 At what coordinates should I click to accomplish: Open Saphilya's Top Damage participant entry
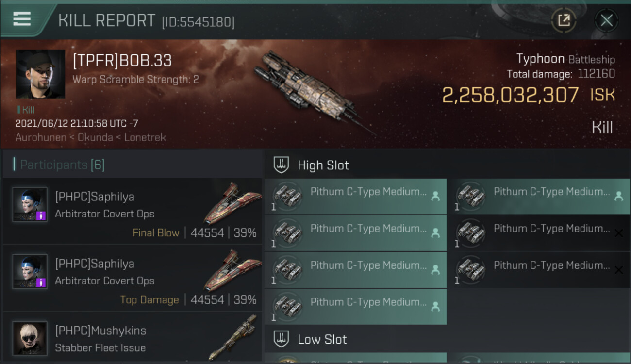(132, 278)
